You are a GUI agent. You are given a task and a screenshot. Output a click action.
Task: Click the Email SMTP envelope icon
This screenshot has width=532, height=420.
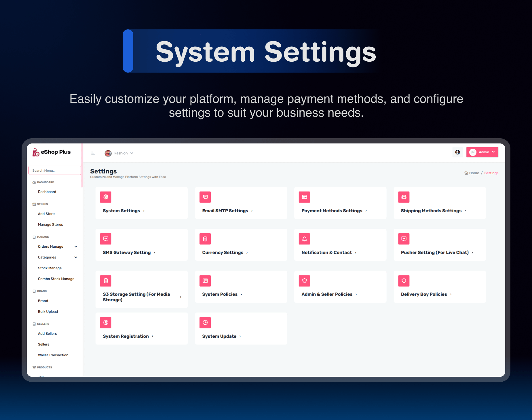(x=205, y=197)
